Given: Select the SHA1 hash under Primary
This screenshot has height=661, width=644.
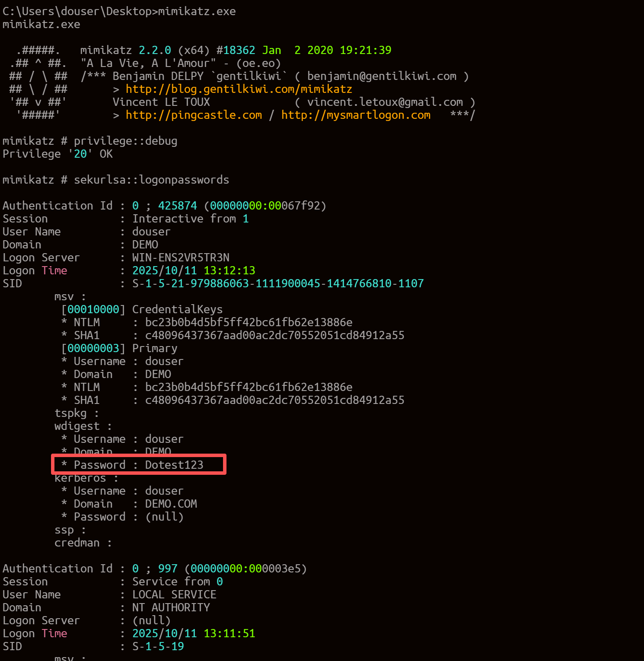Looking at the screenshot, I should [x=275, y=400].
